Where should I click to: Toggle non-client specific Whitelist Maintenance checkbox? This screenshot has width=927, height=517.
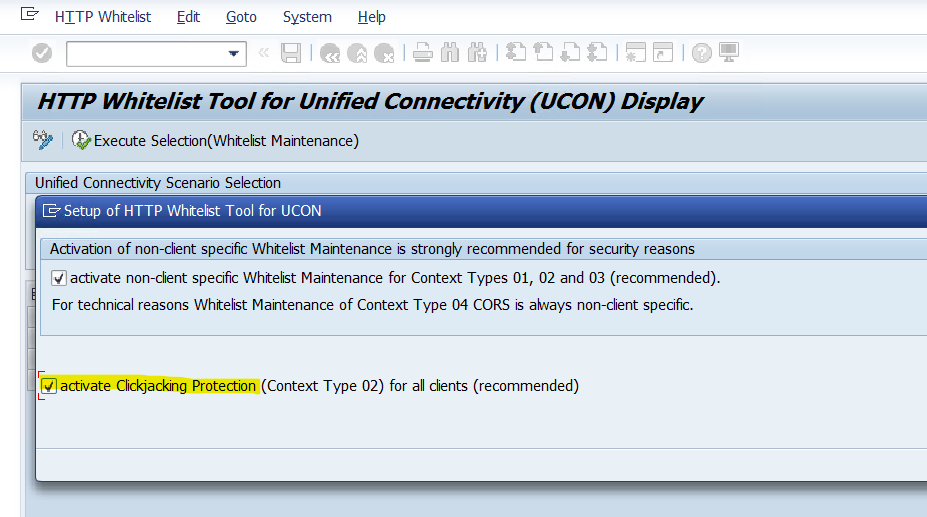(x=59, y=278)
